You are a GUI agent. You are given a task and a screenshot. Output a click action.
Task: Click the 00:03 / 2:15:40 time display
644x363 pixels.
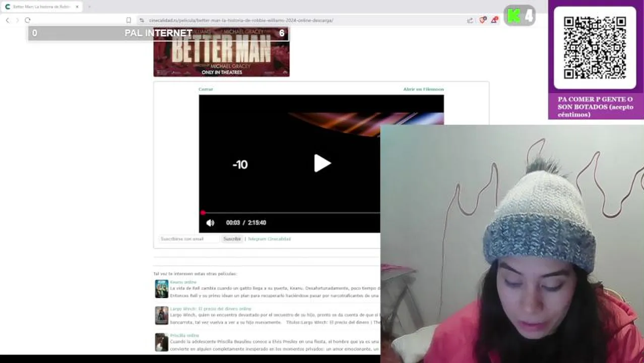click(246, 223)
